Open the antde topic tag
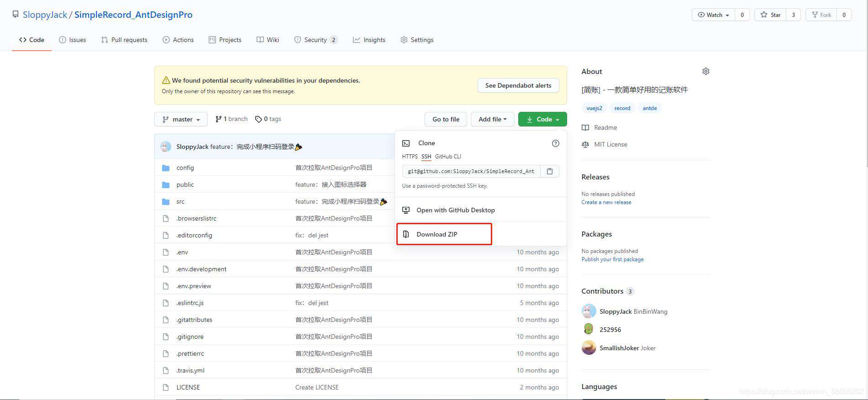This screenshot has height=400, width=868. pyautogui.click(x=650, y=108)
